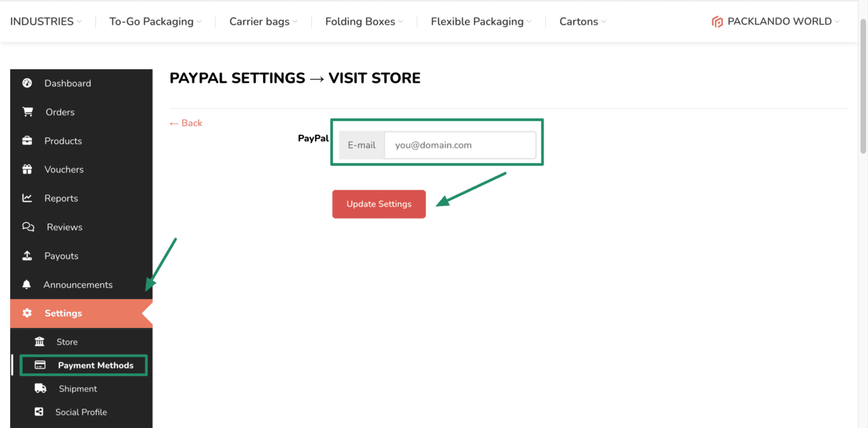Click the Reports chart icon
868x428 pixels.
(x=27, y=198)
